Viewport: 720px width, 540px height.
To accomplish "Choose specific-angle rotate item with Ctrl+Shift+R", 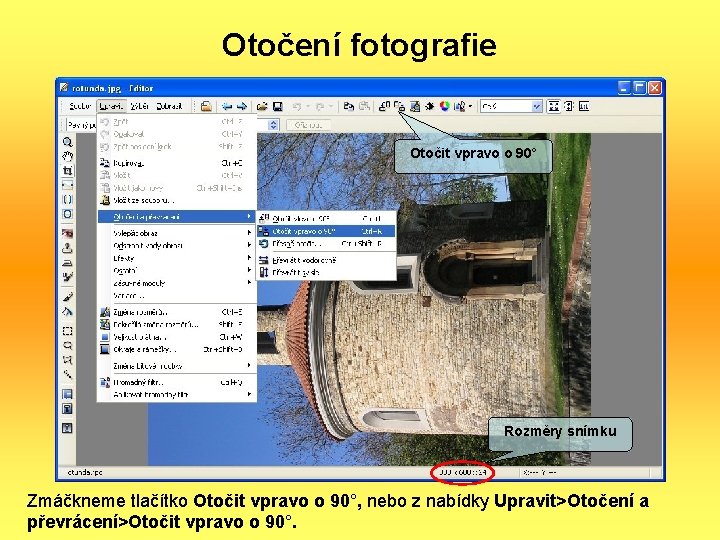I will point(326,243).
